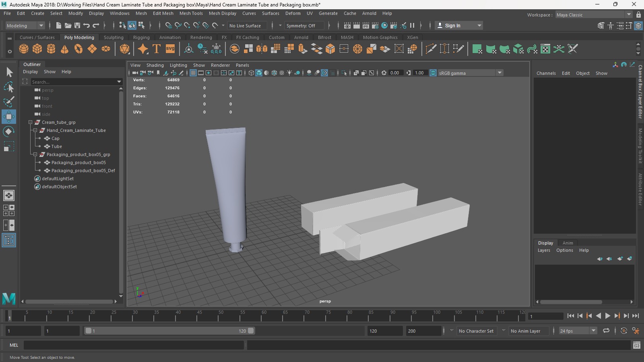
Task: Click the Multi-Cut tool shelf icon
Action: tap(431, 49)
